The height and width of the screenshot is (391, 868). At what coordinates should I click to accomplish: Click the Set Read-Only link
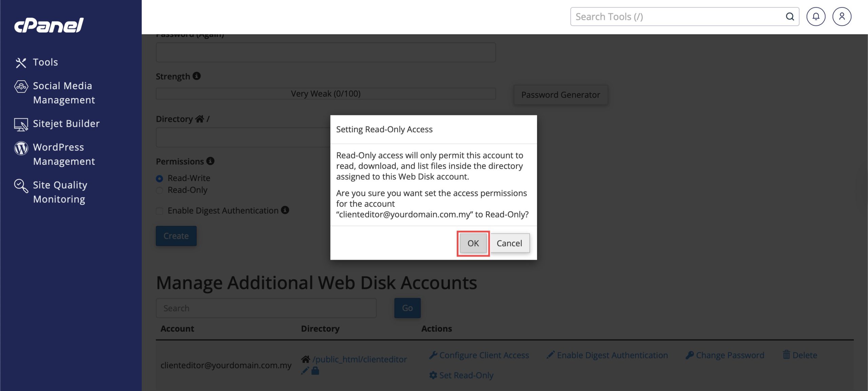coord(466,375)
